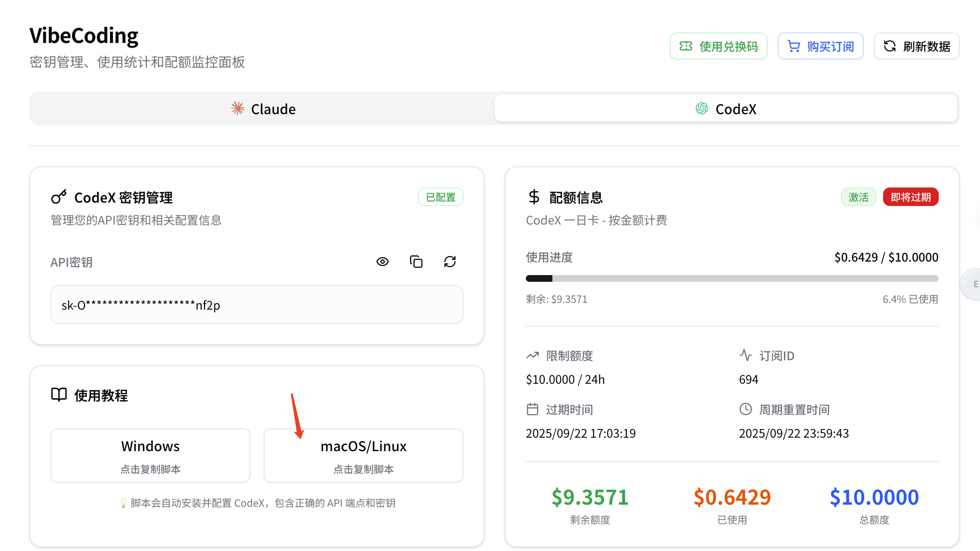Screen dimensions: 980x551
Task: Copy the API key to clipboard
Action: tap(416, 262)
